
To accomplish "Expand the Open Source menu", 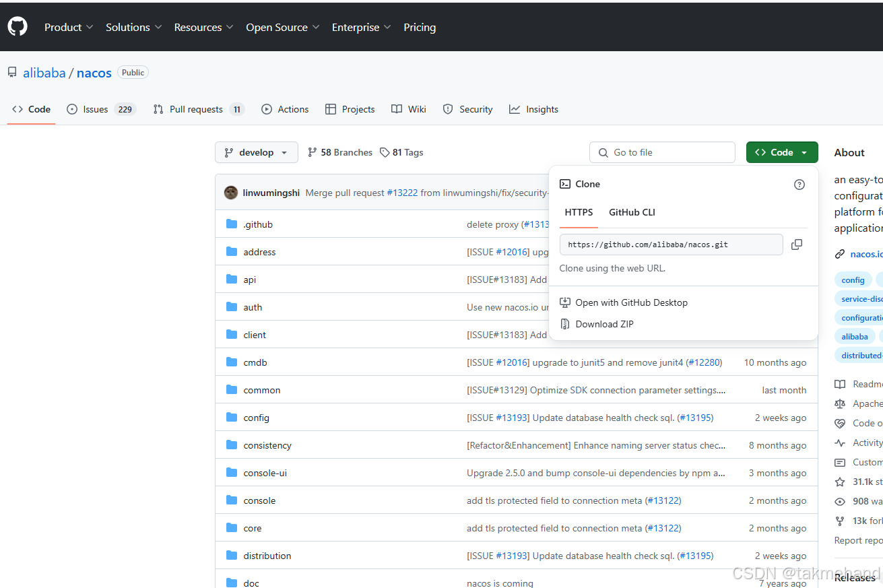I will click(282, 27).
